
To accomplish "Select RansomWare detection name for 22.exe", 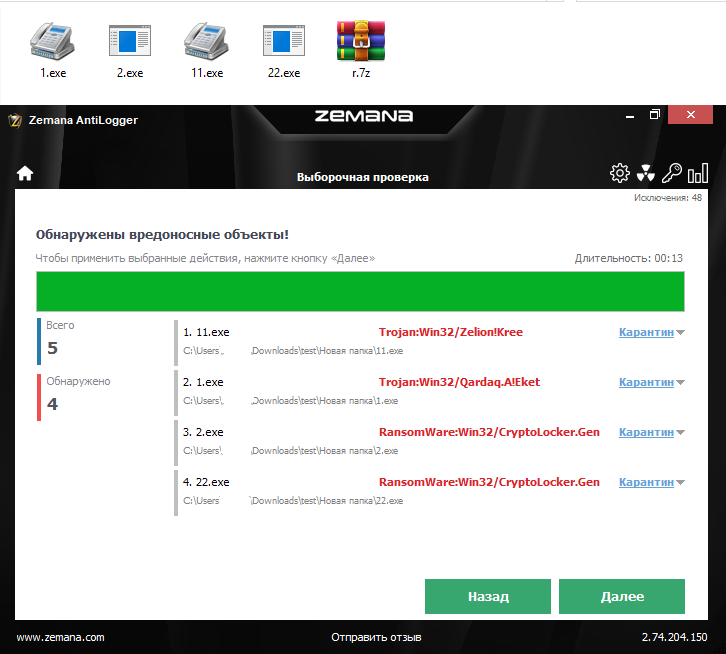I will 489,482.
